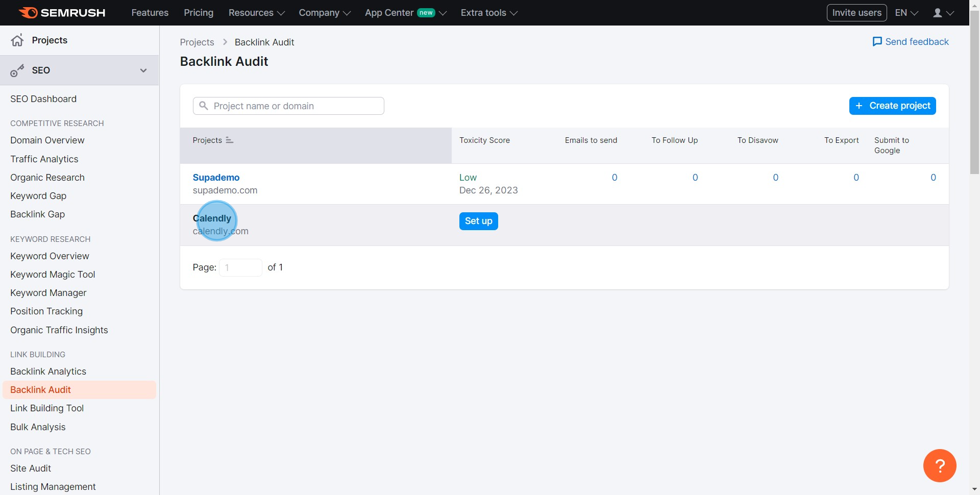Open Backlink Gap in sidebar
The width and height of the screenshot is (980, 495).
38,214
